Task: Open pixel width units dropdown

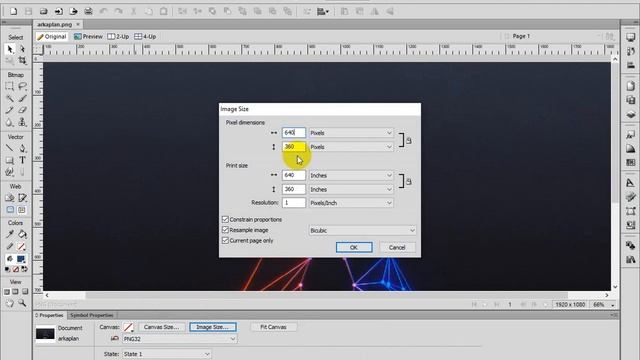Action: pyautogui.click(x=351, y=133)
